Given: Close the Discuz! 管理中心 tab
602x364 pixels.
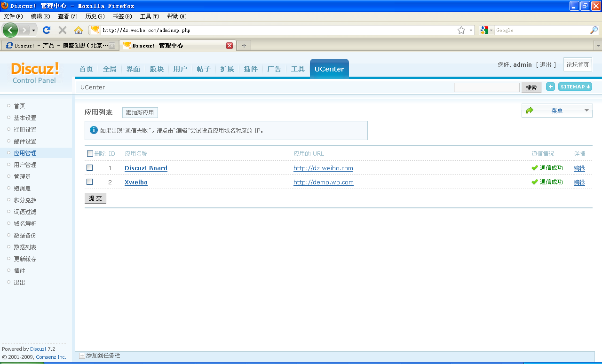Looking at the screenshot, I should (x=230, y=46).
